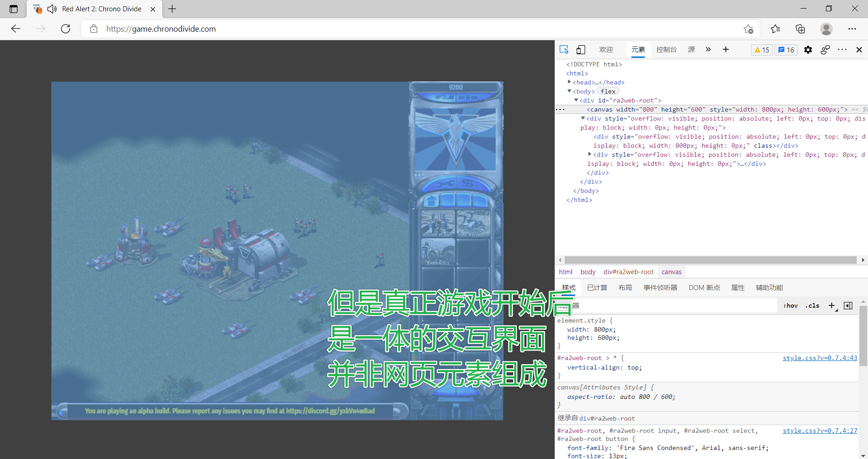Switch to the 控制台 console tab

point(666,50)
